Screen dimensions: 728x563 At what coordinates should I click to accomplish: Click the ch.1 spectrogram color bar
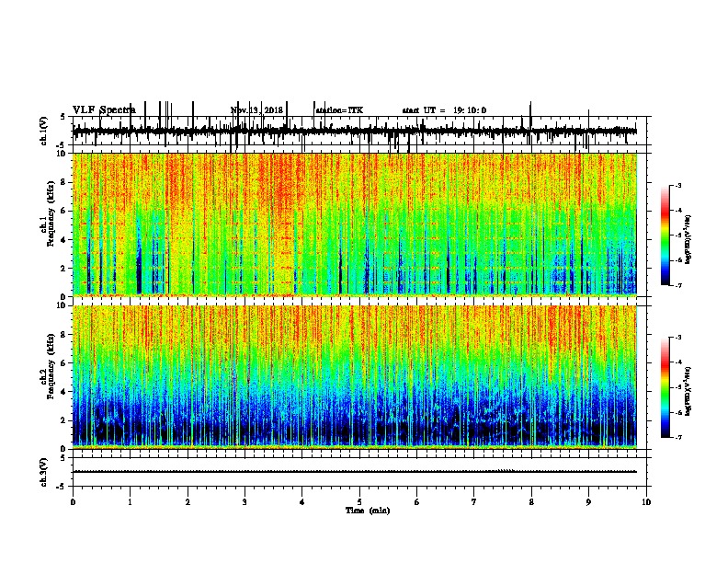[665, 236]
